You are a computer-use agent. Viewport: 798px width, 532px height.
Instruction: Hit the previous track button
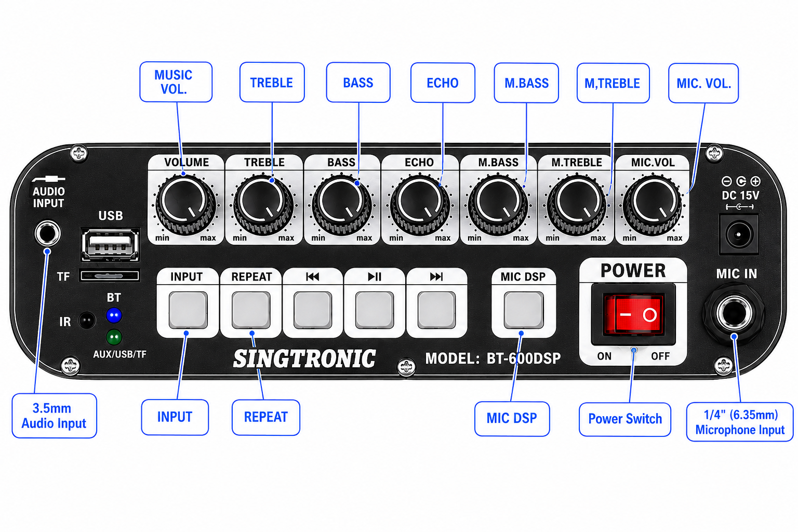(x=313, y=310)
